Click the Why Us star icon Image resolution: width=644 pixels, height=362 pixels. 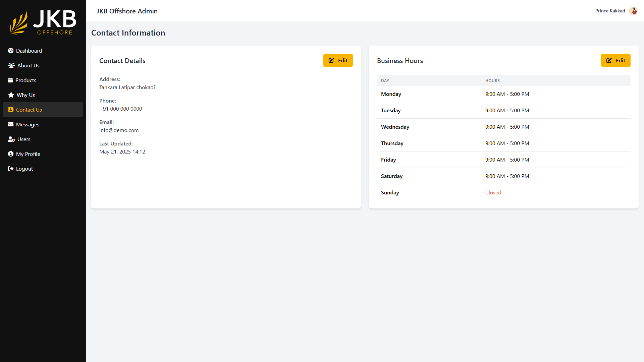[11, 95]
